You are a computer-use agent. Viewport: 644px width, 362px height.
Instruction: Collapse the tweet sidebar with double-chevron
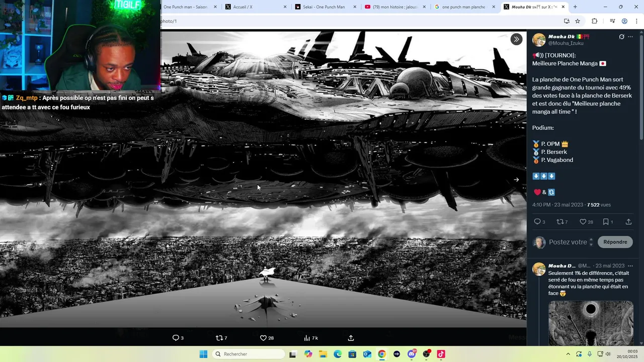(516, 39)
